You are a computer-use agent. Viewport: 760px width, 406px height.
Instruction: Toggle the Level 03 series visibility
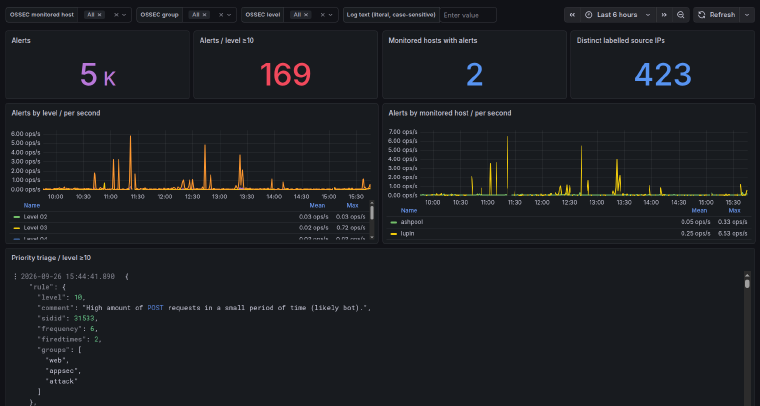[x=35, y=228]
